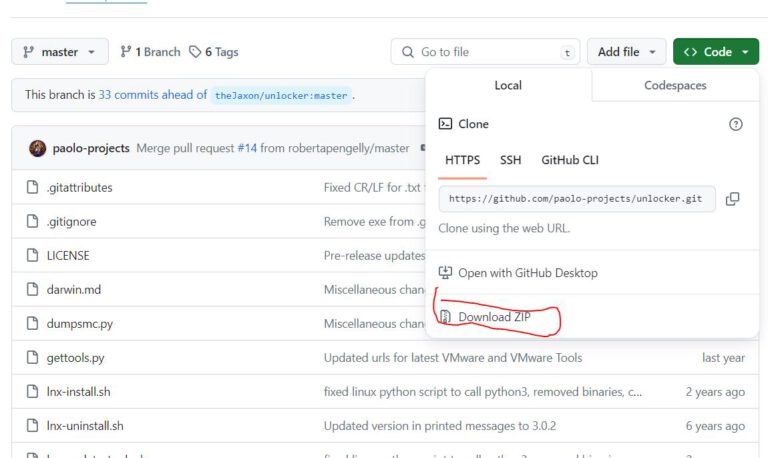Click the file icon beside darwin.md
768x458 pixels.
tap(32, 289)
